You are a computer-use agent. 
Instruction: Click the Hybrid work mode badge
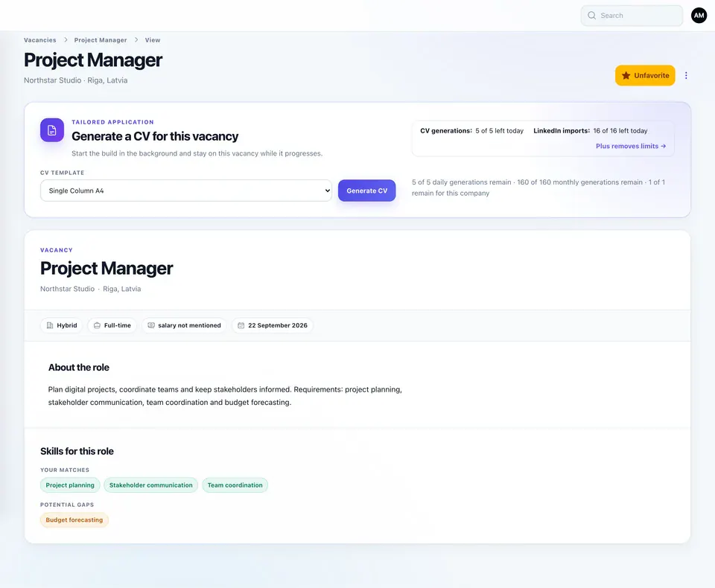[62, 325]
